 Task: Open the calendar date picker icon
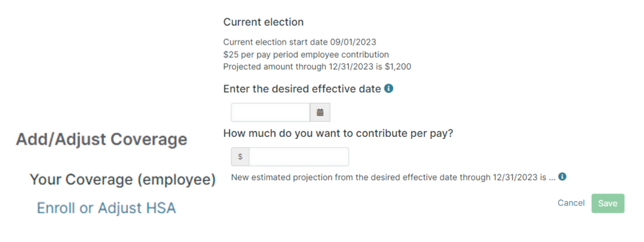point(320,113)
